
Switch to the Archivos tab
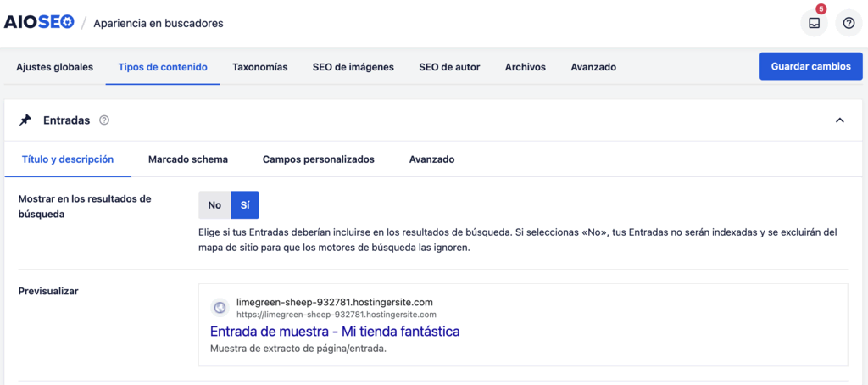pyautogui.click(x=525, y=67)
